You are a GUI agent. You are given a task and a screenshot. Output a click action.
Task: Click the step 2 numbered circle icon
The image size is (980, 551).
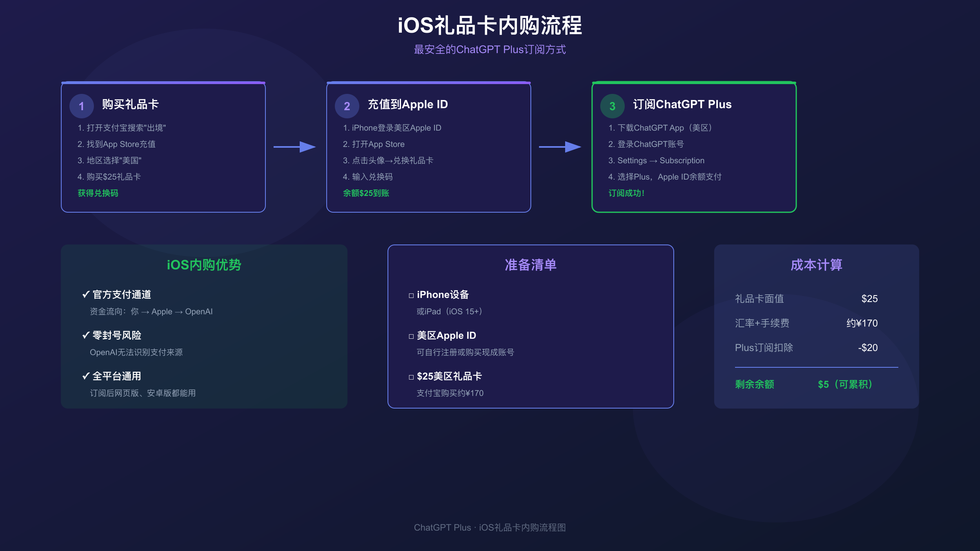[347, 106]
